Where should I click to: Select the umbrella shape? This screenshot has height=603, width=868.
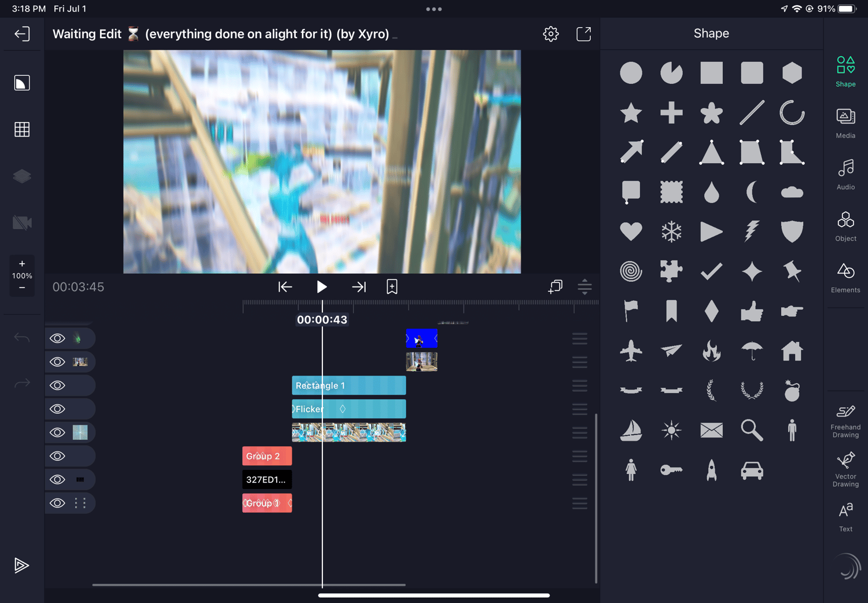[x=752, y=351]
